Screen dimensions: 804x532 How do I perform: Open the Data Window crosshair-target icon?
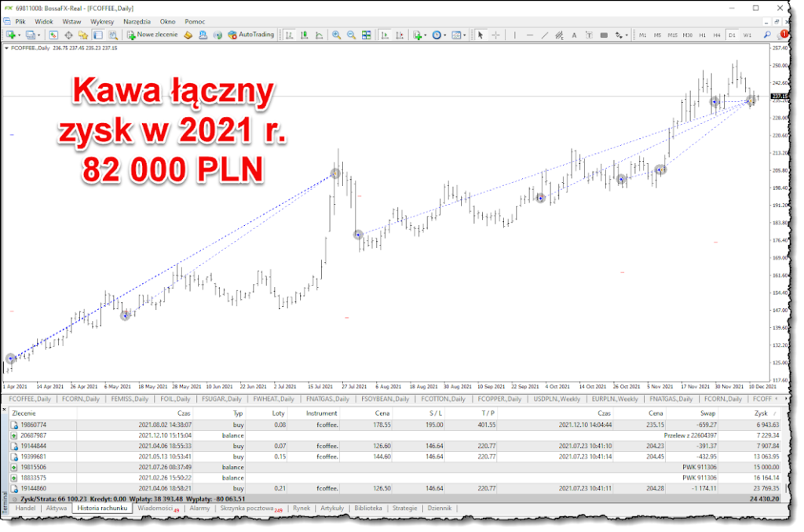pyautogui.click(x=68, y=35)
